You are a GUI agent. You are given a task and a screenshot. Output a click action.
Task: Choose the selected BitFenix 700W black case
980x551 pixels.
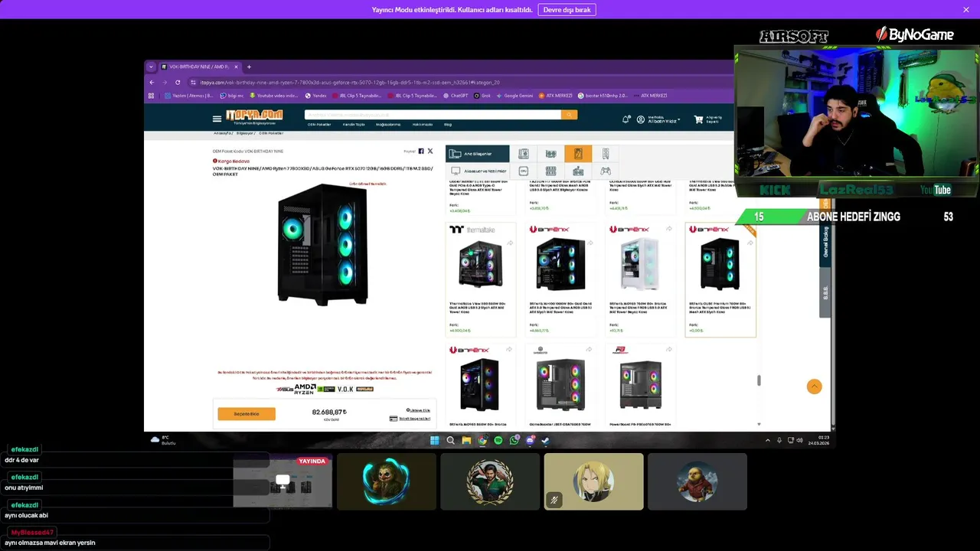coord(720,280)
